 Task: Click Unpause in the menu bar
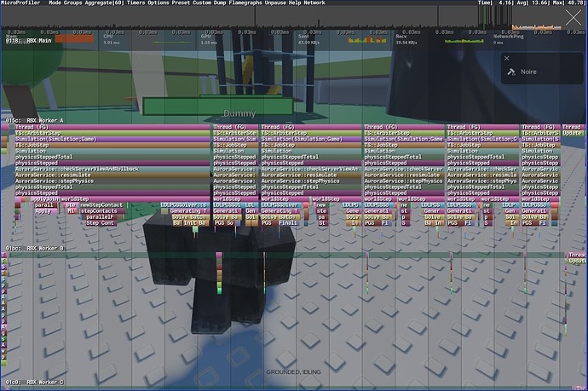point(275,3)
